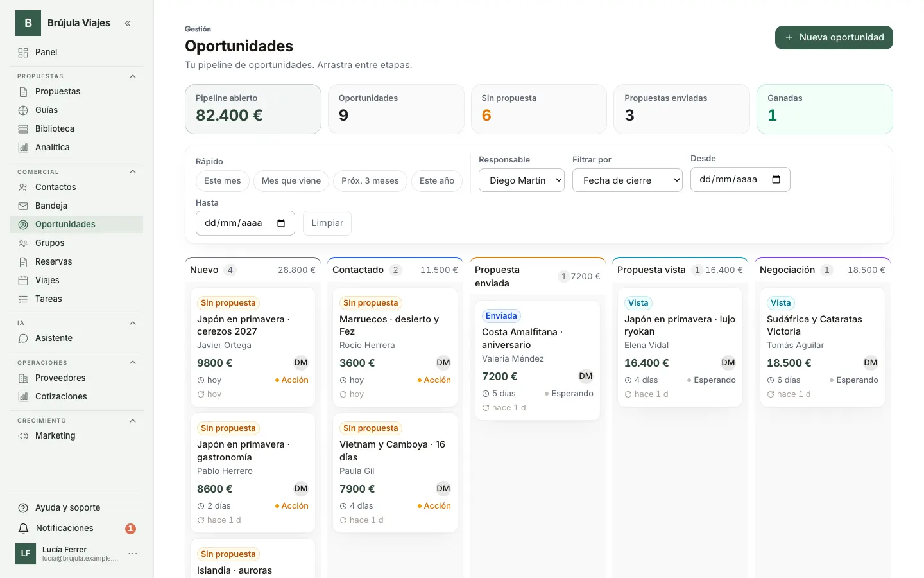Navigate to Cotizaciones in the sidebar

(x=77, y=397)
